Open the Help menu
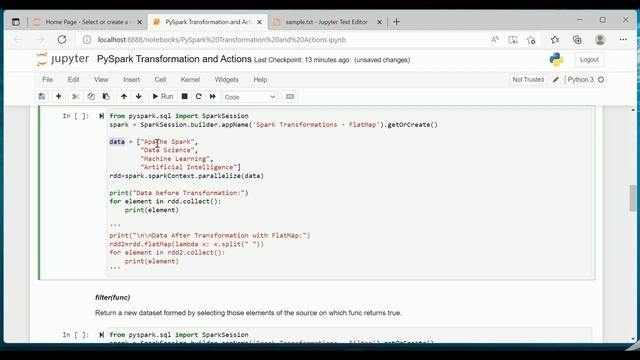This screenshot has width=640, height=360. (x=260, y=80)
